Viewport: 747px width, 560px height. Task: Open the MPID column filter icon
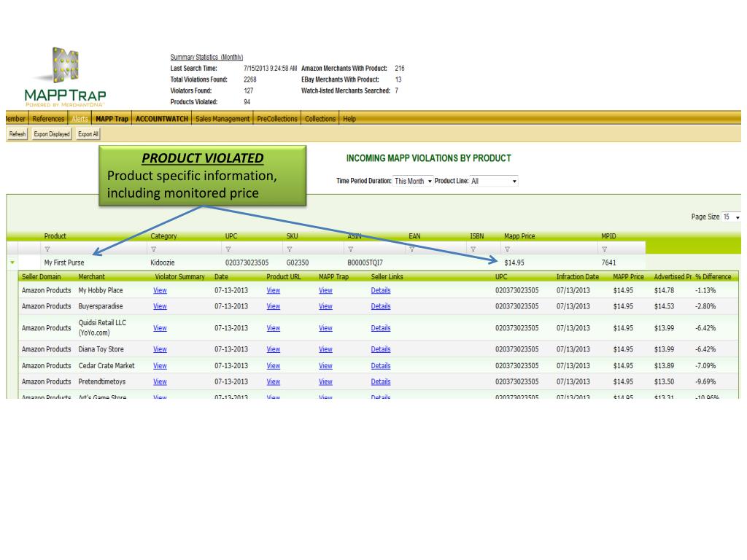point(605,249)
